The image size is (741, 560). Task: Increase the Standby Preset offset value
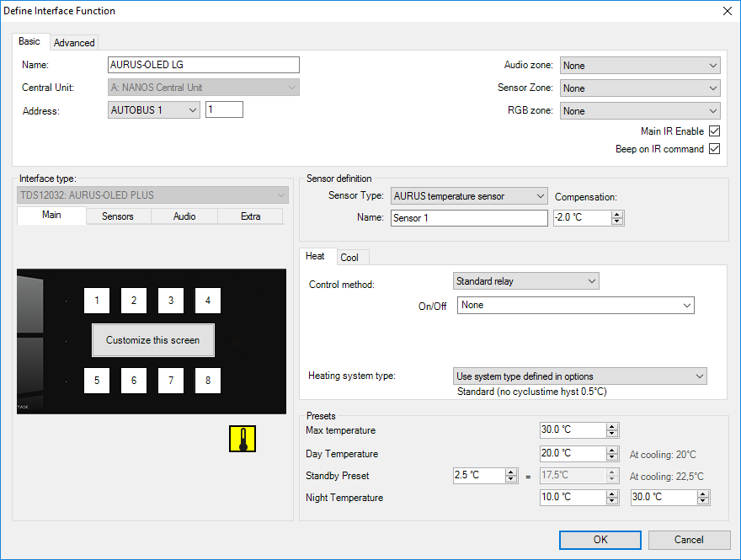[511, 472]
